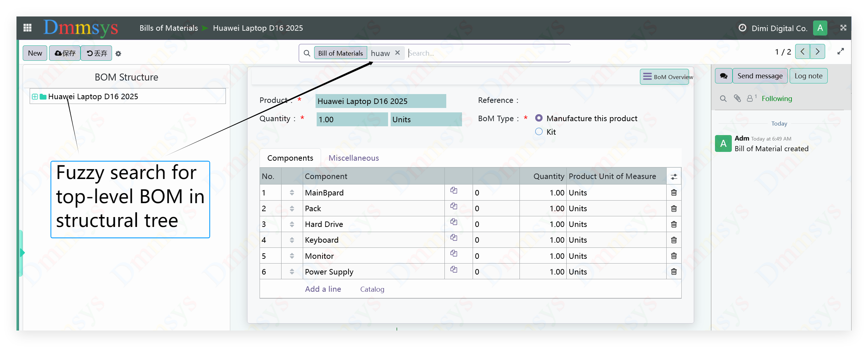The image size is (868, 347).
Task: Click the copy icon in Pack row
Action: coord(454,206)
